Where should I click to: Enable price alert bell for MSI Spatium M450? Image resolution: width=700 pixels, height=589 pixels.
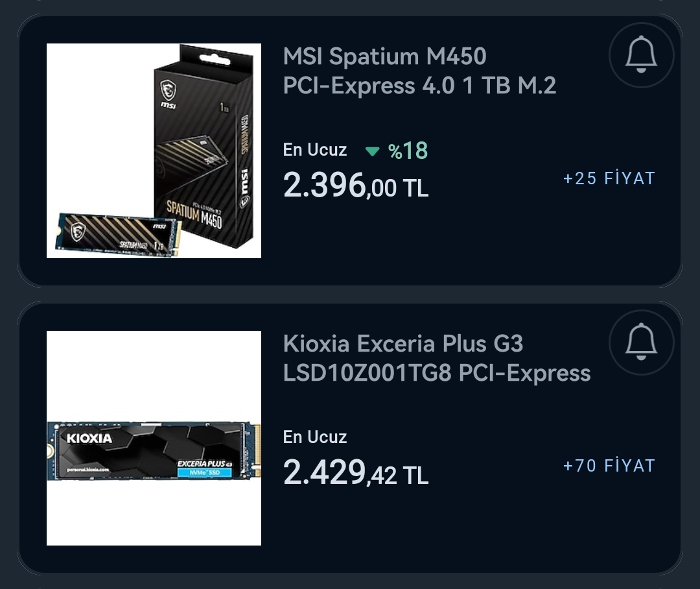[x=641, y=56]
